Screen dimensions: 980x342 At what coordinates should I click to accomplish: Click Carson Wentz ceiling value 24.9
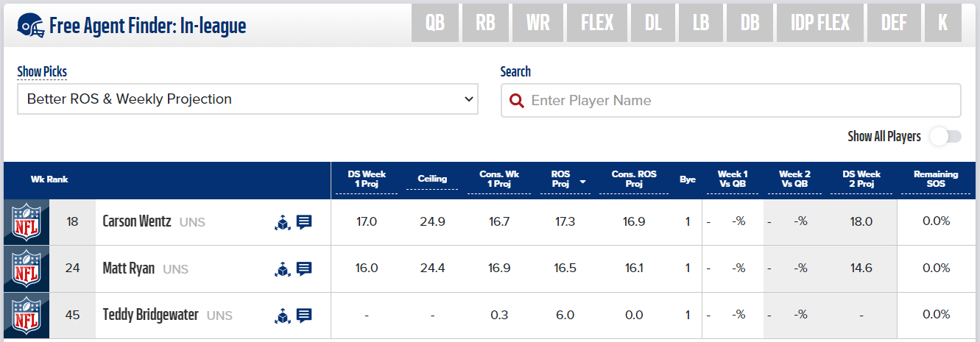click(432, 221)
